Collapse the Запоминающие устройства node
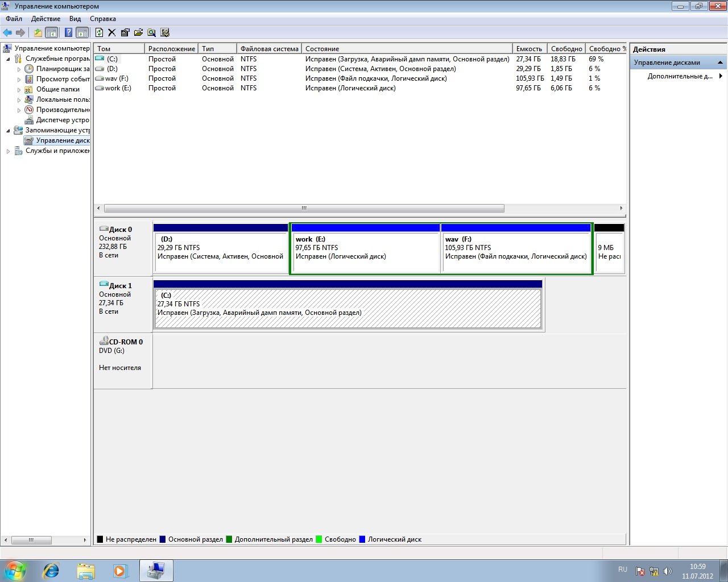 coord(8,130)
